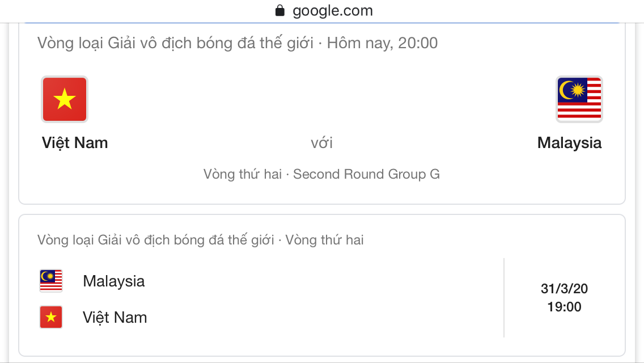This screenshot has height=363, width=644.
Task: Tap the small Việt Nam flag in fixture list
Action: tap(51, 317)
